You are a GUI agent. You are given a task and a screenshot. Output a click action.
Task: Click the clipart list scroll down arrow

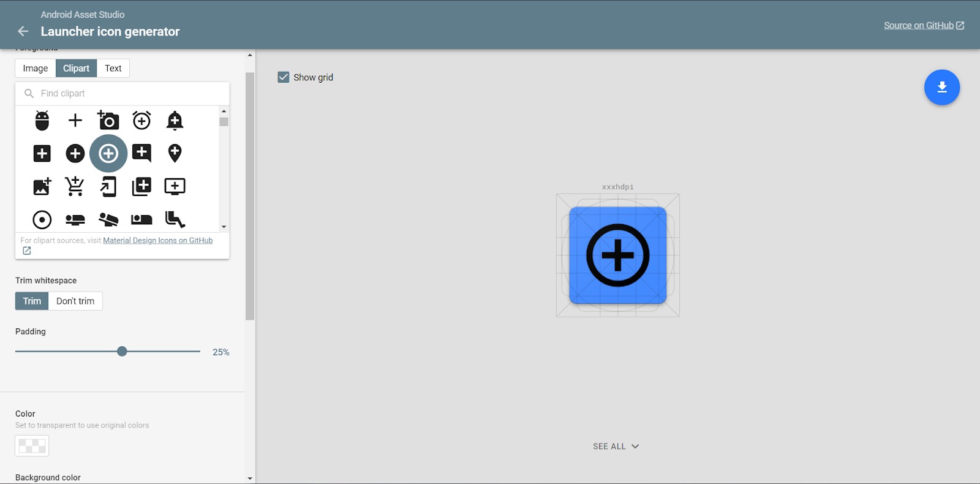224,227
